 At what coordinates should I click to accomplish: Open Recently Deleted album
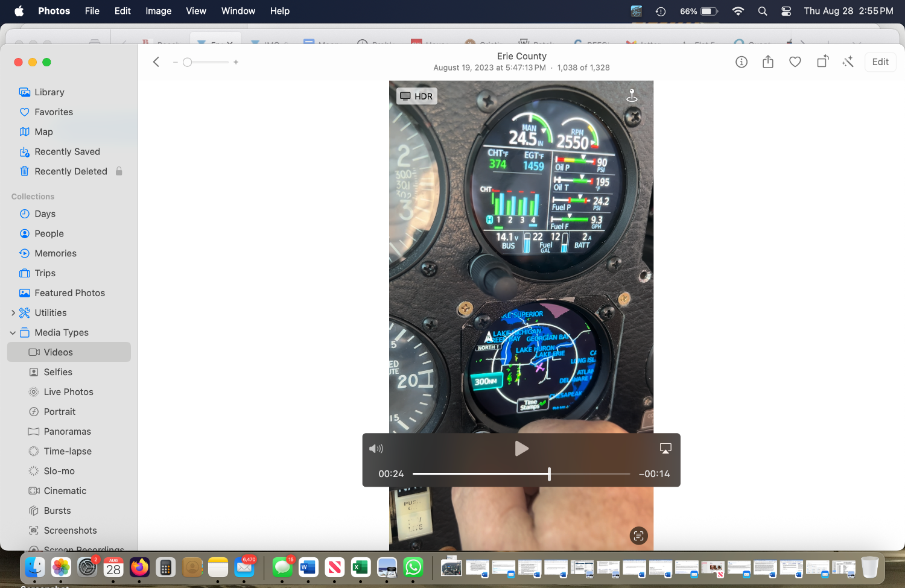click(x=69, y=171)
